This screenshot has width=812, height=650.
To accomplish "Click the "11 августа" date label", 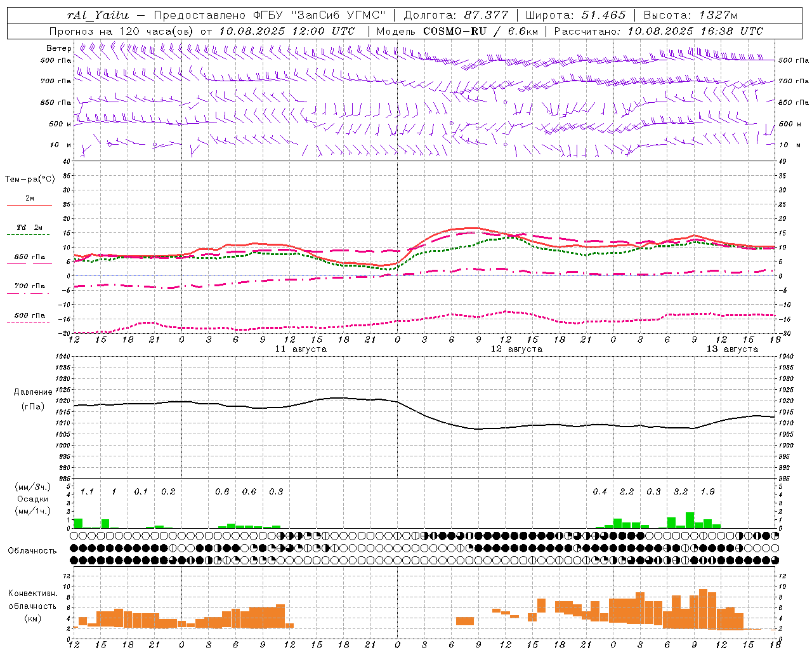I will point(301,349).
